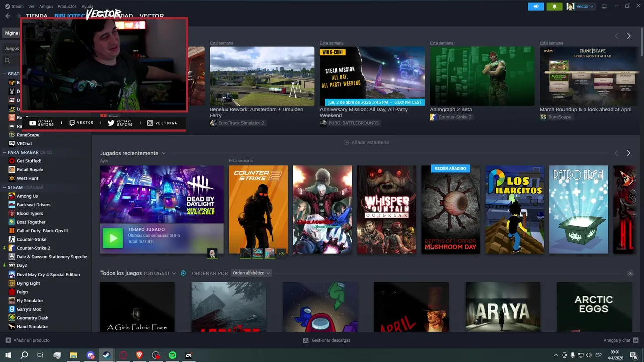The image size is (644, 362).
Task: Open the Ayuda menu
Action: point(87,6)
